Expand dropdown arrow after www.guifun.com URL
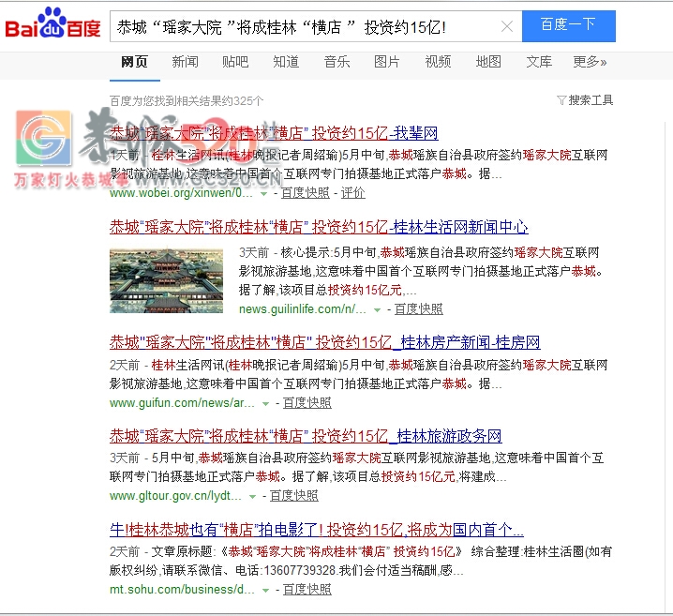The image size is (673, 616). pyautogui.click(x=265, y=403)
